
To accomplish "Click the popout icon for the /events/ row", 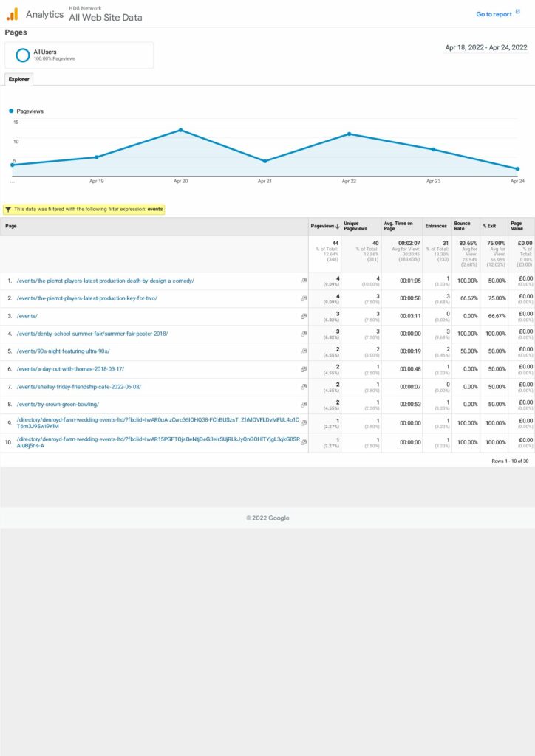I will 304,316.
